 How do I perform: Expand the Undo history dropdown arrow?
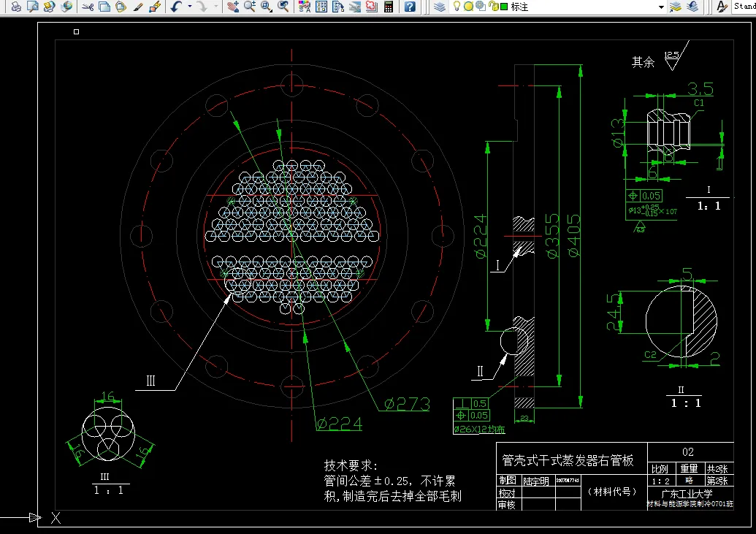tap(189, 7)
